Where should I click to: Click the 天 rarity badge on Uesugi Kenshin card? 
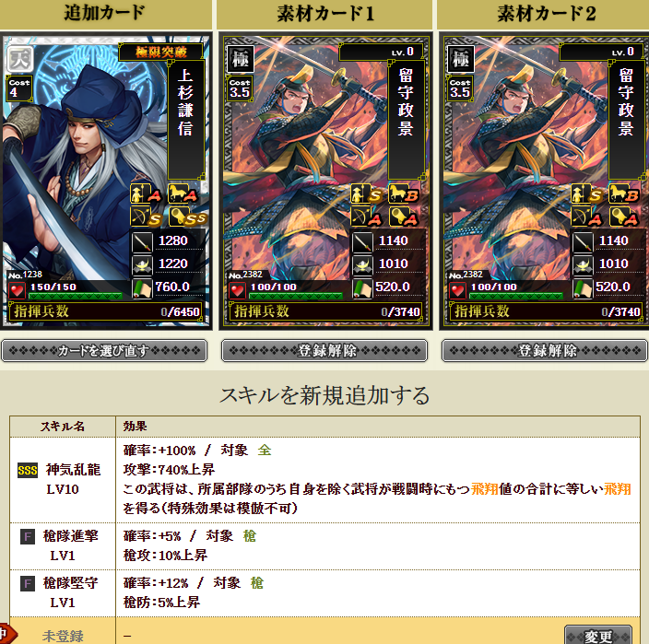point(20,59)
